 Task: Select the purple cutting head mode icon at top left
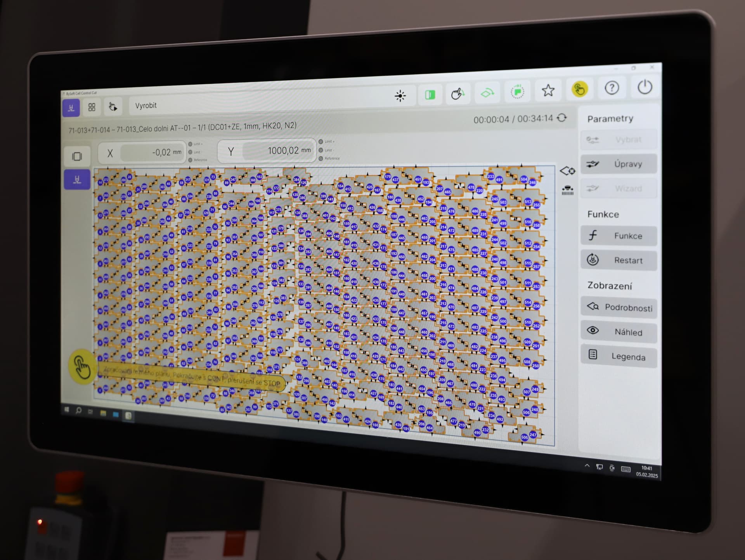click(71, 108)
